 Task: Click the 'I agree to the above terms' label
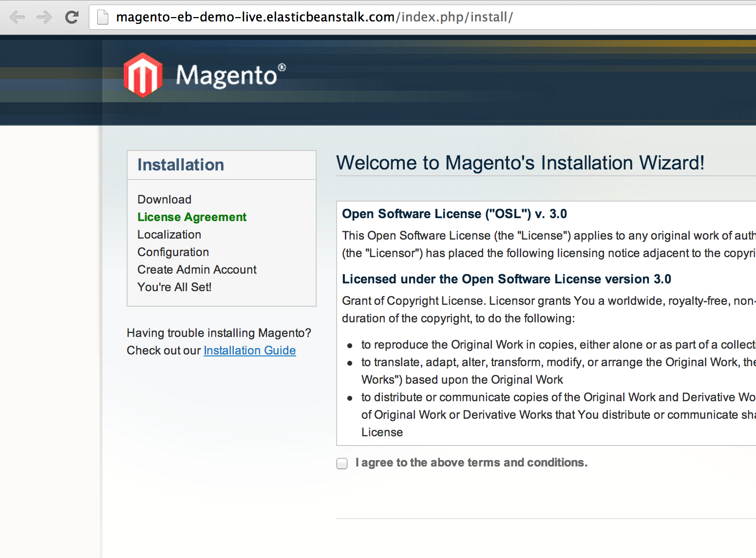[472, 463]
